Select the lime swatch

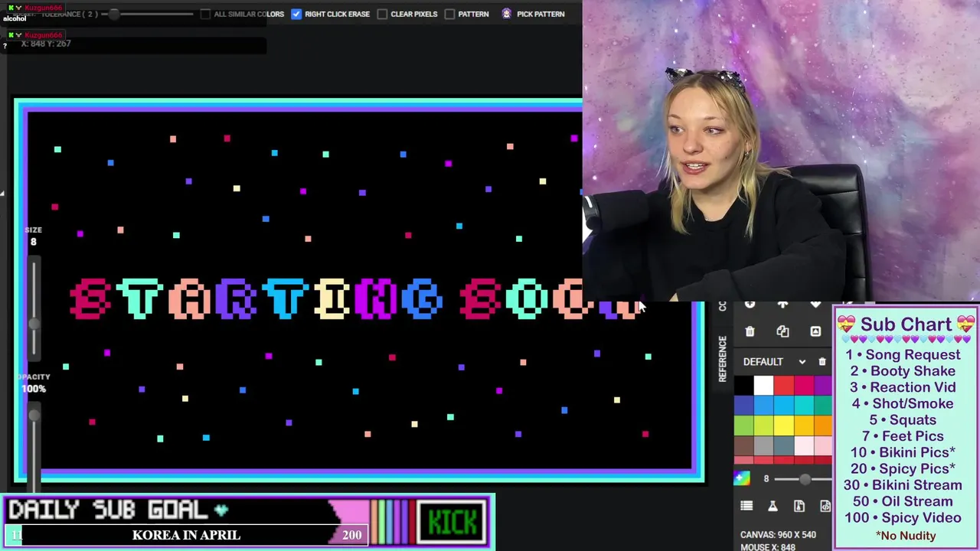click(763, 425)
